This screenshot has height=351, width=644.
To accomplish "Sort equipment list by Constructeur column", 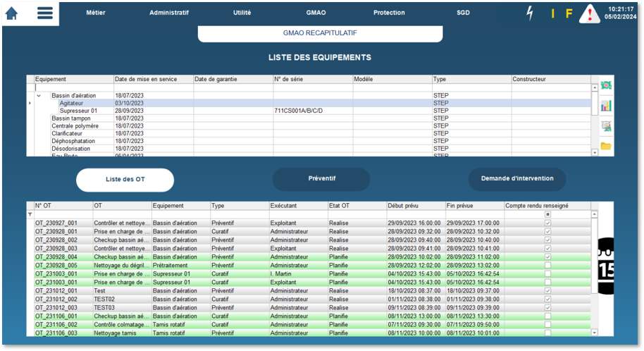I will click(x=551, y=80).
